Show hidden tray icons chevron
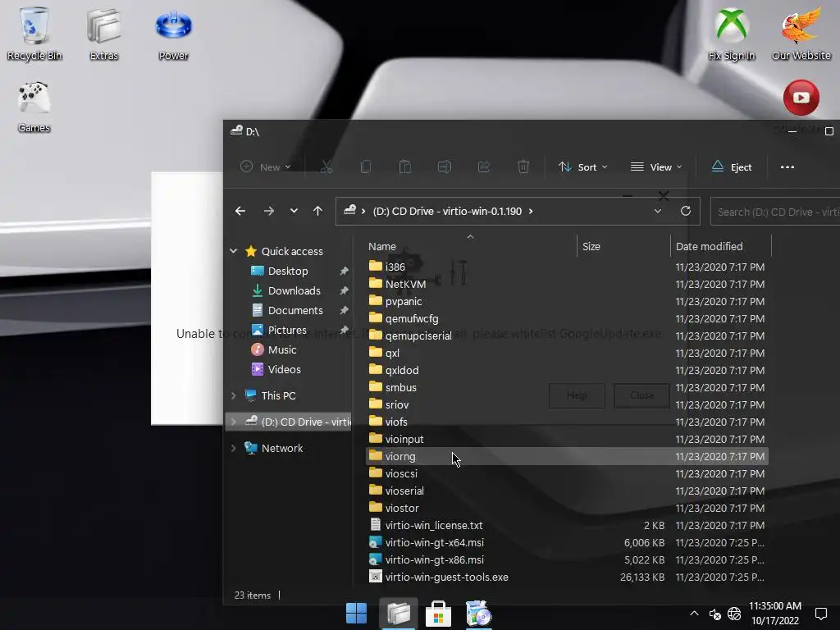Screen dimensions: 840x630 (694, 614)
